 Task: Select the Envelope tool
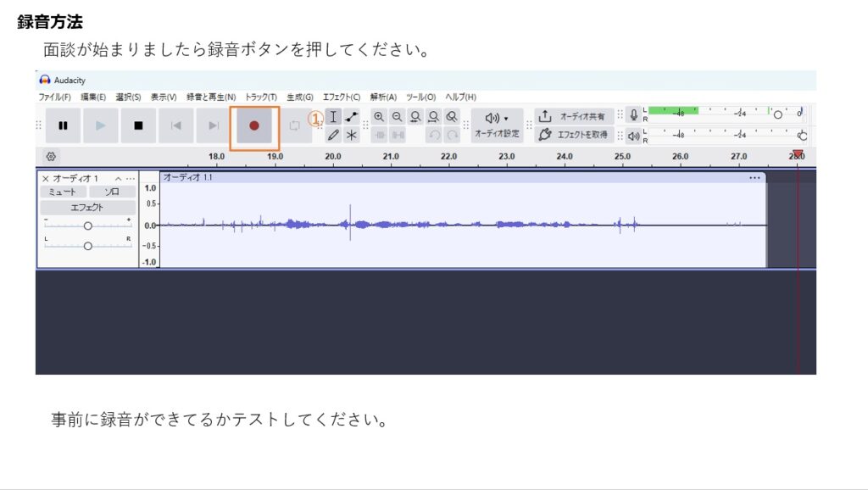[x=352, y=117]
